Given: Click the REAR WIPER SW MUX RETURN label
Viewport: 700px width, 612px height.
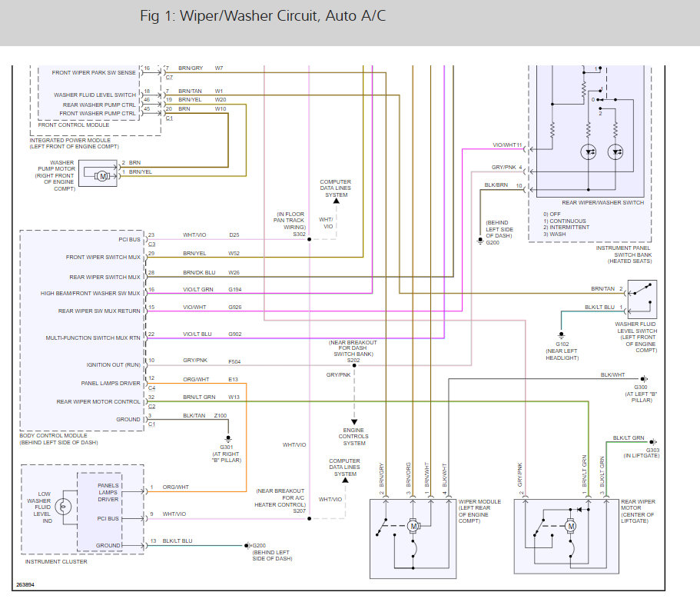Looking at the screenshot, I should pyautogui.click(x=99, y=311).
